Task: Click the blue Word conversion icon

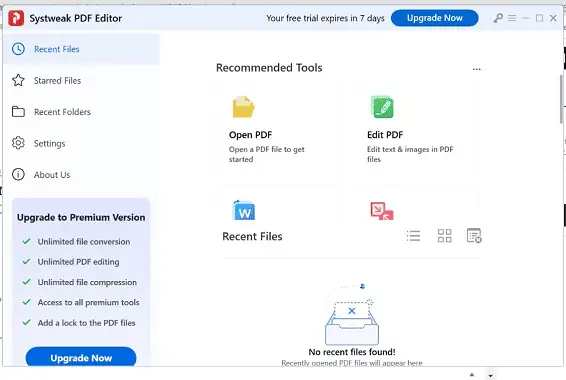Action: pos(244,210)
